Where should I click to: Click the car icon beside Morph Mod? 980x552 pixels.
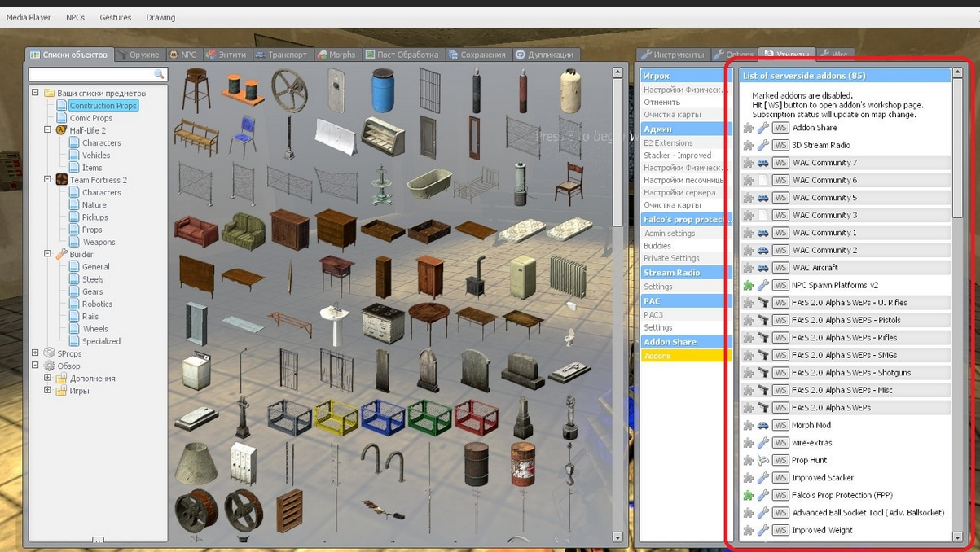click(763, 425)
